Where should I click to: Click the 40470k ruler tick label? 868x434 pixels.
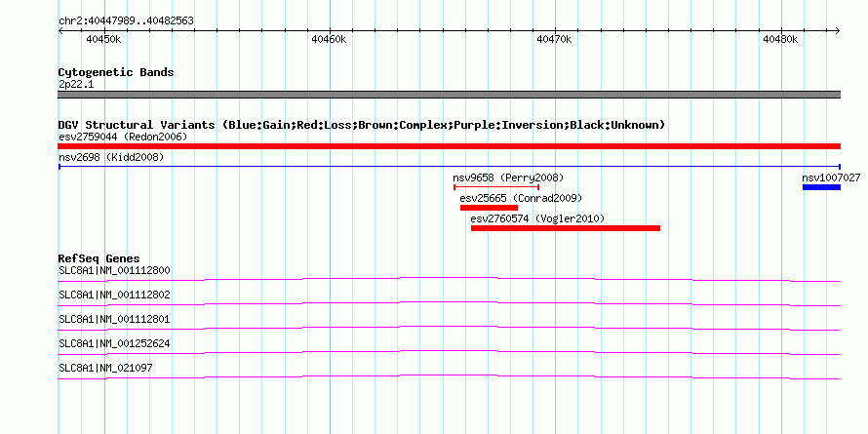click(554, 39)
